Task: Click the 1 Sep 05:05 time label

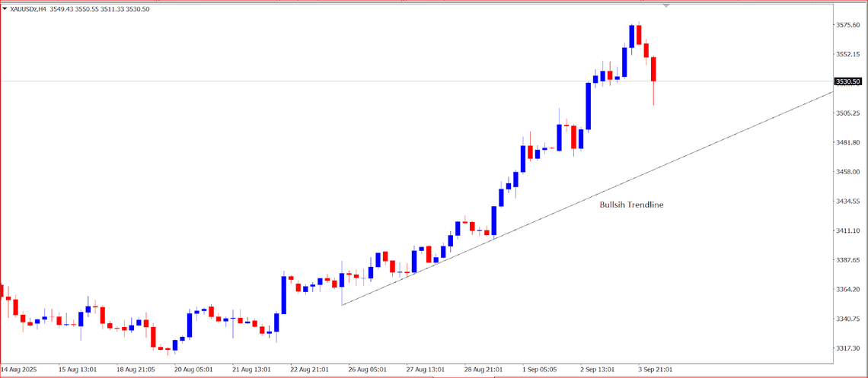Action: 539,370
